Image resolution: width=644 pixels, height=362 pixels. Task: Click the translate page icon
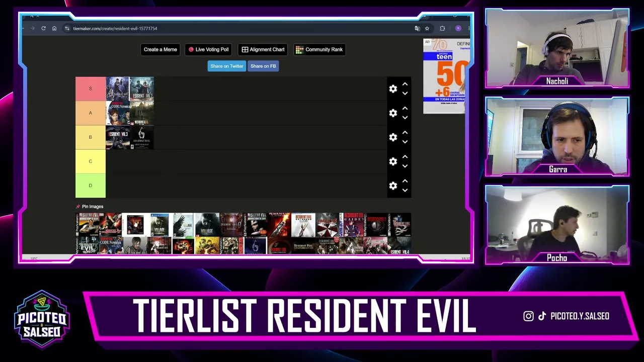coord(417,29)
